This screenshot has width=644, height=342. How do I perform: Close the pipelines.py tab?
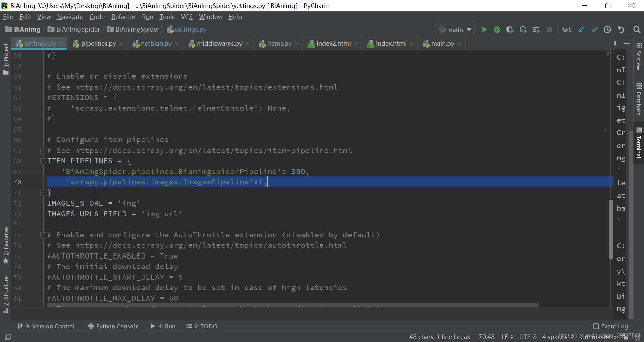click(121, 44)
